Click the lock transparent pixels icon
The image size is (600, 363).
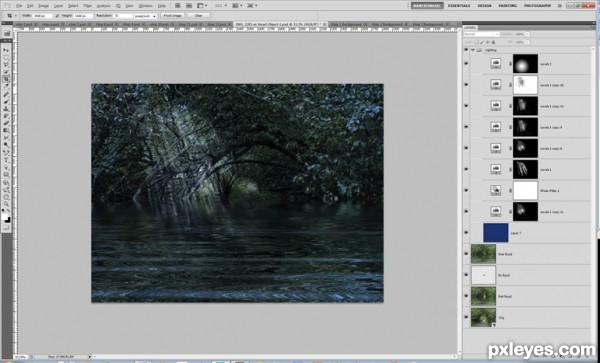[477, 42]
